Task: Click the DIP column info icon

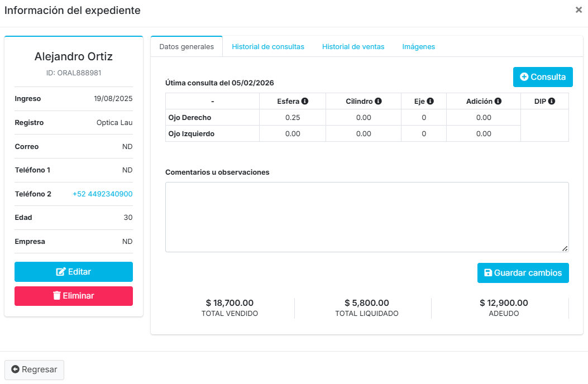Action: tap(551, 101)
